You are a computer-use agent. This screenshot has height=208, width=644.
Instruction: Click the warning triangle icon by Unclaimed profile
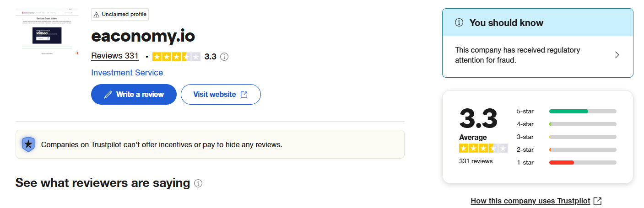pos(96,15)
